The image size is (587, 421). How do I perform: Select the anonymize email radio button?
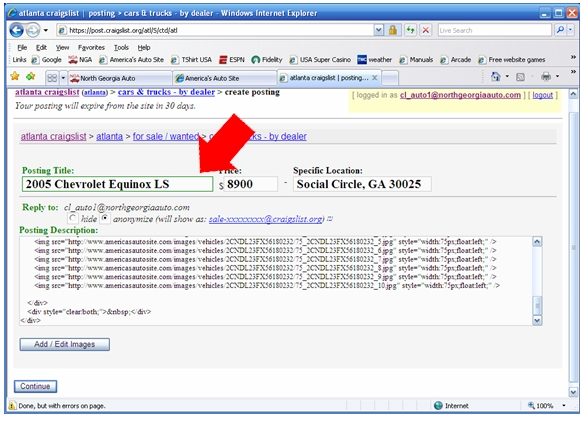105,218
